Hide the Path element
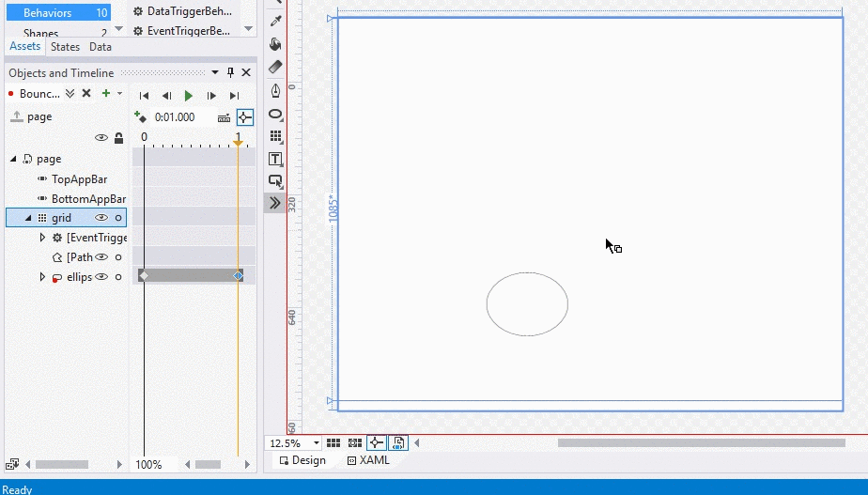The height and width of the screenshot is (495, 868). pos(101,257)
